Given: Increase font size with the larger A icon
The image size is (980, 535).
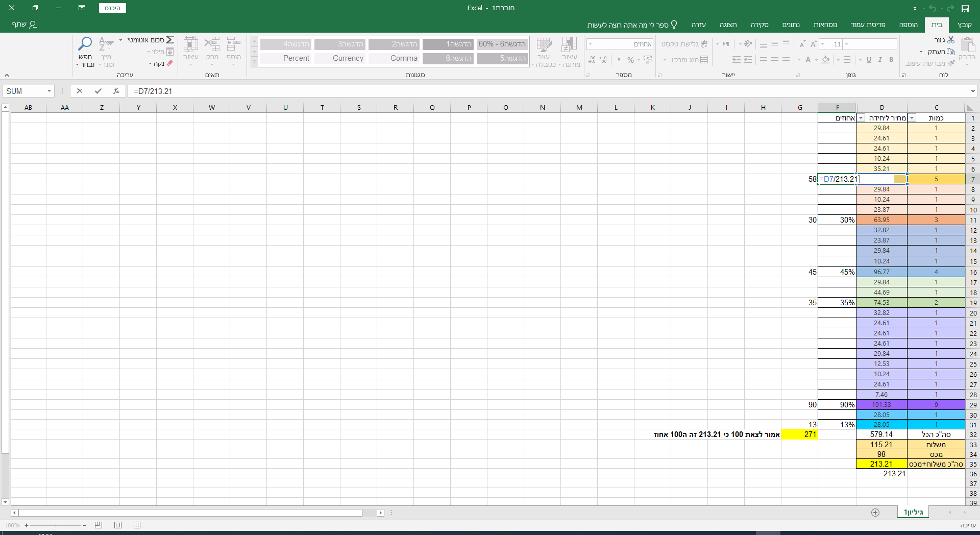Looking at the screenshot, I should [814, 44].
